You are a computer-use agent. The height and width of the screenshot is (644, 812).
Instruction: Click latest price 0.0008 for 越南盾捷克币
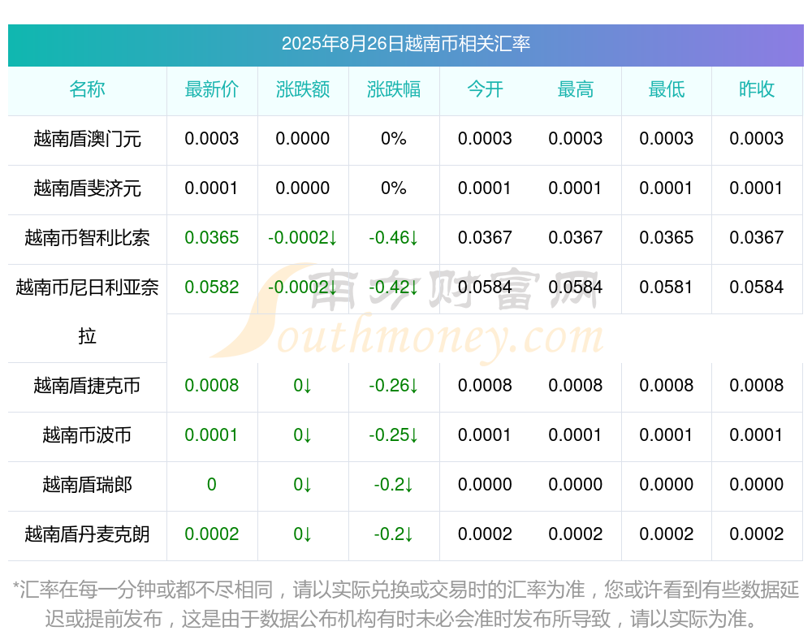pyautogui.click(x=212, y=386)
